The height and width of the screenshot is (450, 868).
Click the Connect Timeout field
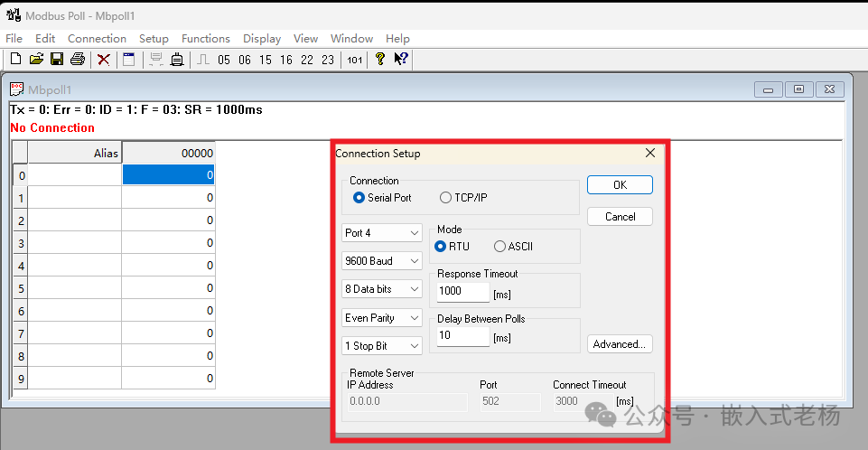pyautogui.click(x=583, y=402)
